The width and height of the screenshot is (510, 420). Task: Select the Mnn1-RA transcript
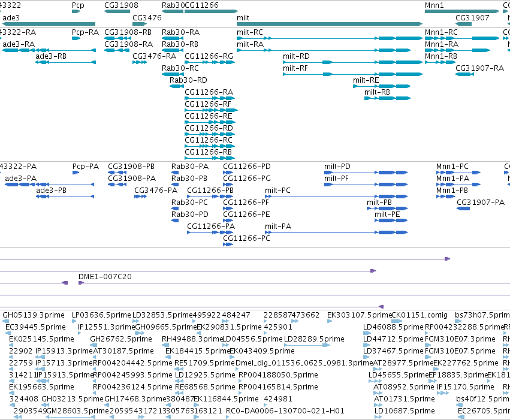(x=442, y=44)
